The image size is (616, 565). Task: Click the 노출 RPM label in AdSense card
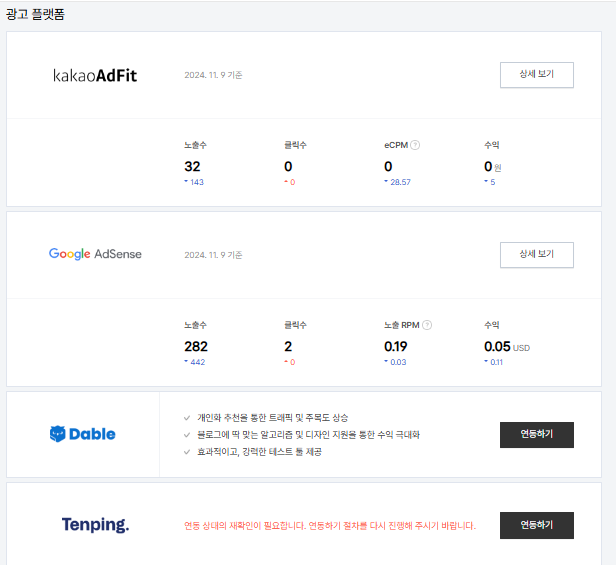402,325
